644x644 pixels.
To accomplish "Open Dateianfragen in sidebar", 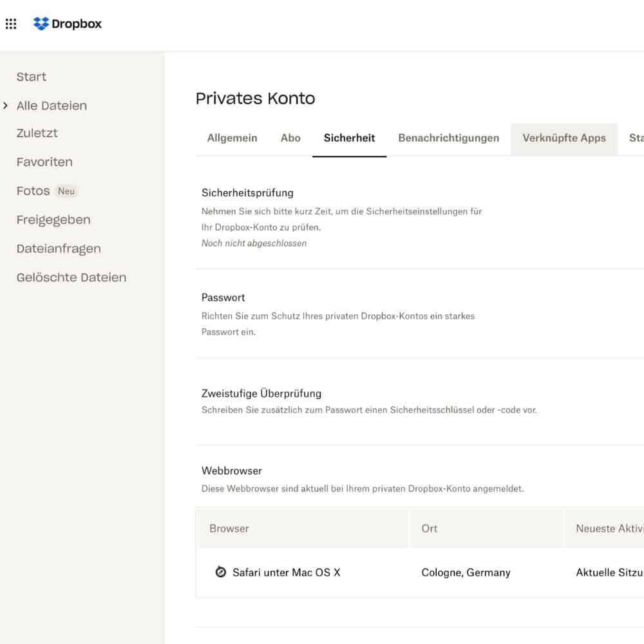I will [59, 249].
